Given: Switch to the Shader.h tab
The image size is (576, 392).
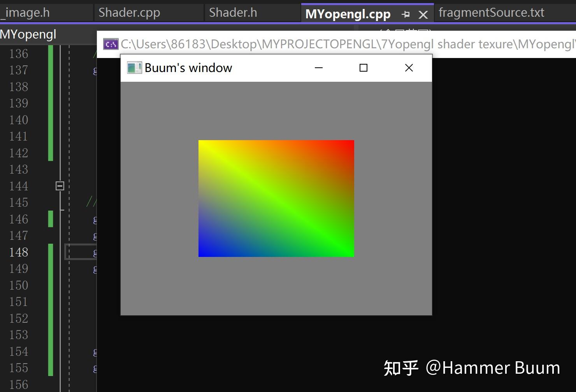Looking at the screenshot, I should click(232, 12).
